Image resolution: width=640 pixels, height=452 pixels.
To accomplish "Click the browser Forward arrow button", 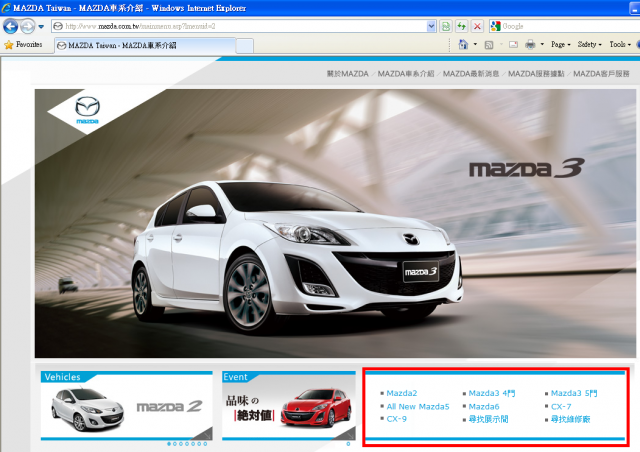I will click(27, 27).
